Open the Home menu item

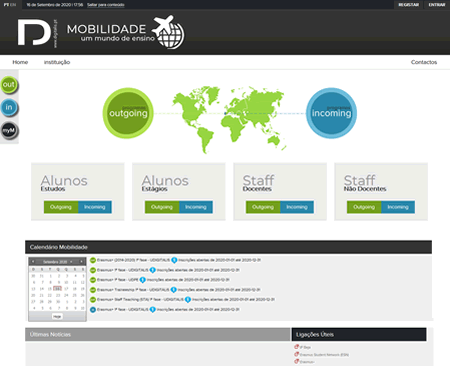pyautogui.click(x=20, y=62)
